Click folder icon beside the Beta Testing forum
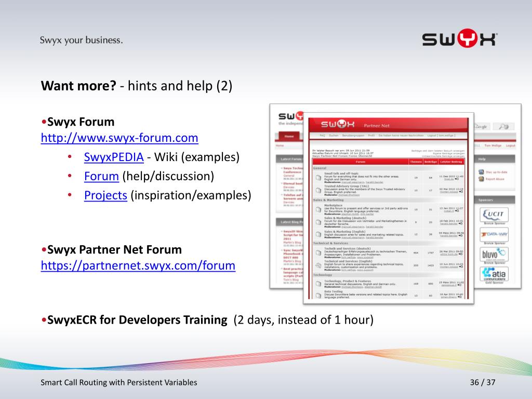Screen dimensions: 532x399 pyautogui.click(x=318, y=296)
